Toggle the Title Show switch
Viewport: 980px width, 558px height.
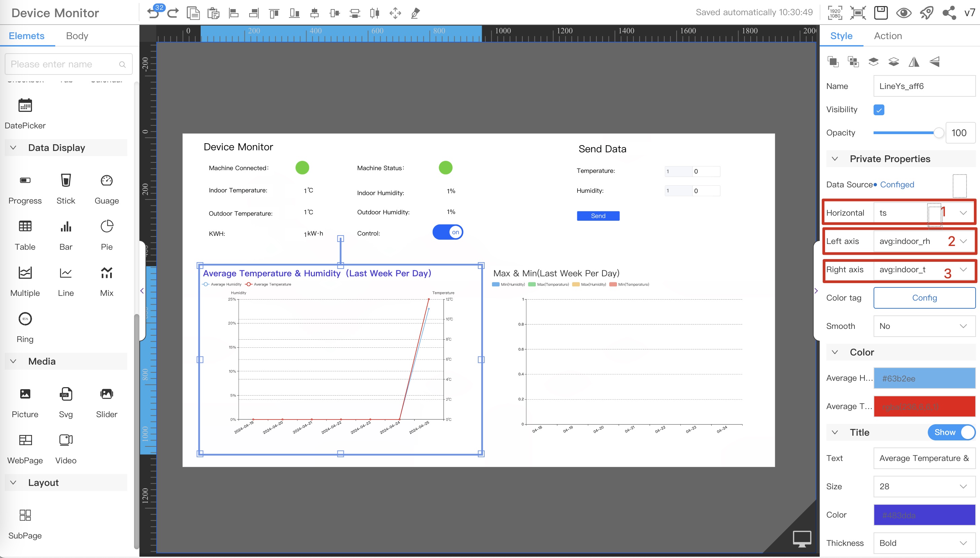pos(951,432)
